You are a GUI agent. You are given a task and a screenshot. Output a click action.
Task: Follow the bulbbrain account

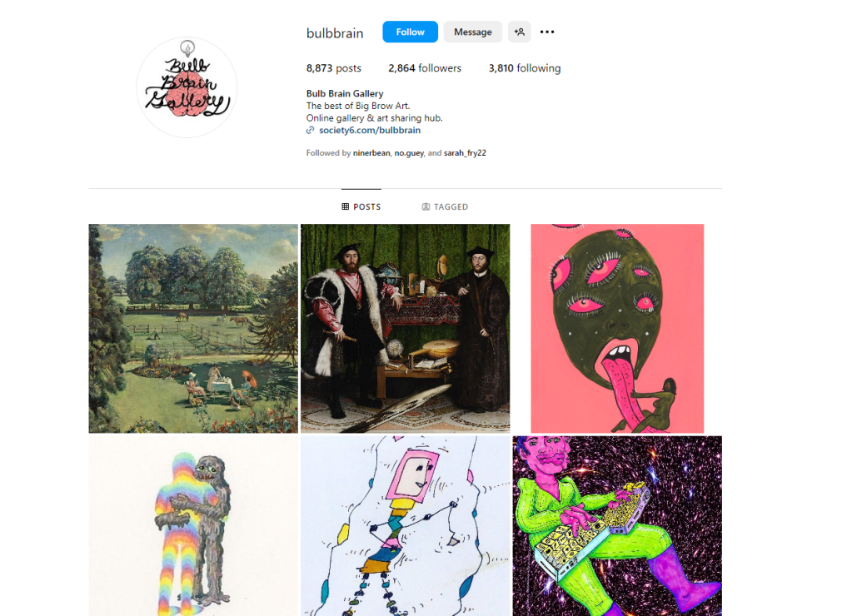coord(410,32)
